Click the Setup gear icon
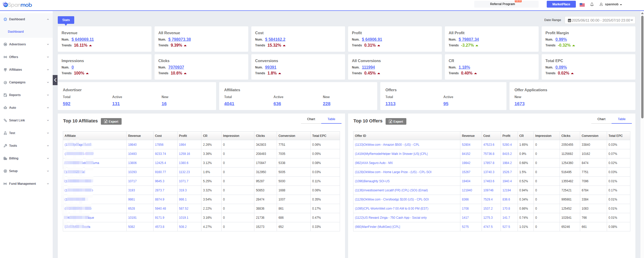The height and width of the screenshot is (258, 644). tap(5, 171)
